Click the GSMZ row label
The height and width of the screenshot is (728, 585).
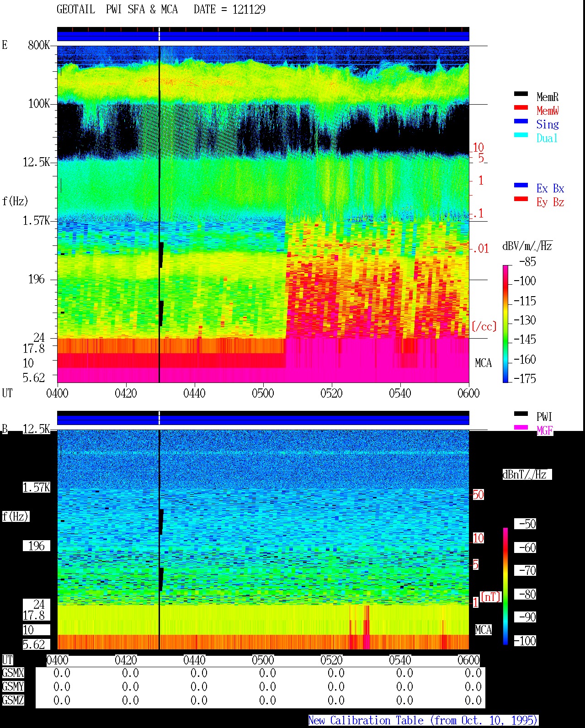click(13, 700)
